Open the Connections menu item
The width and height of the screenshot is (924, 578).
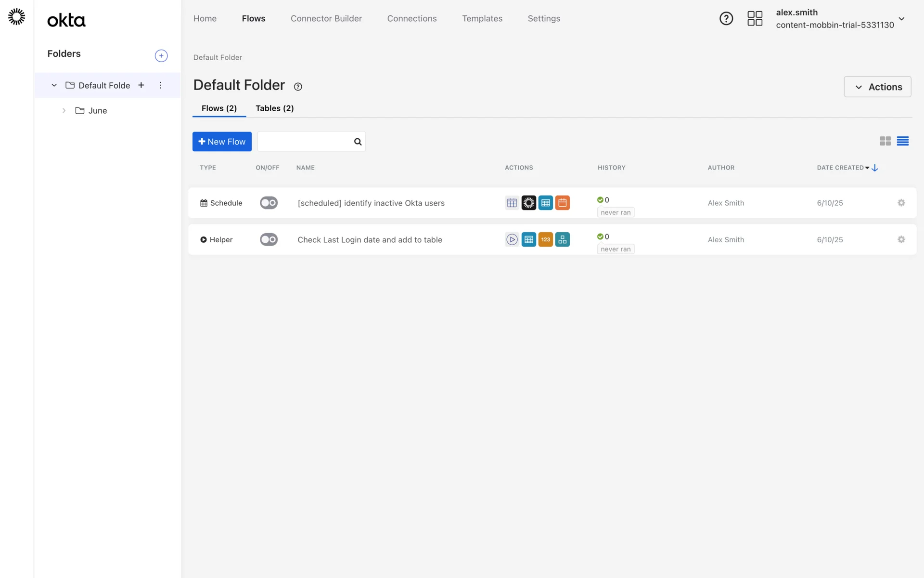pyautogui.click(x=411, y=18)
